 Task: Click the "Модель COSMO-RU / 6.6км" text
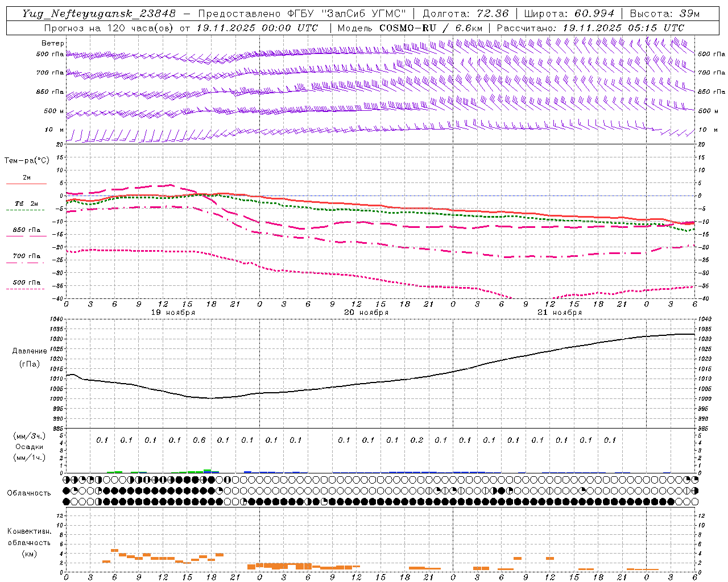tap(409, 28)
